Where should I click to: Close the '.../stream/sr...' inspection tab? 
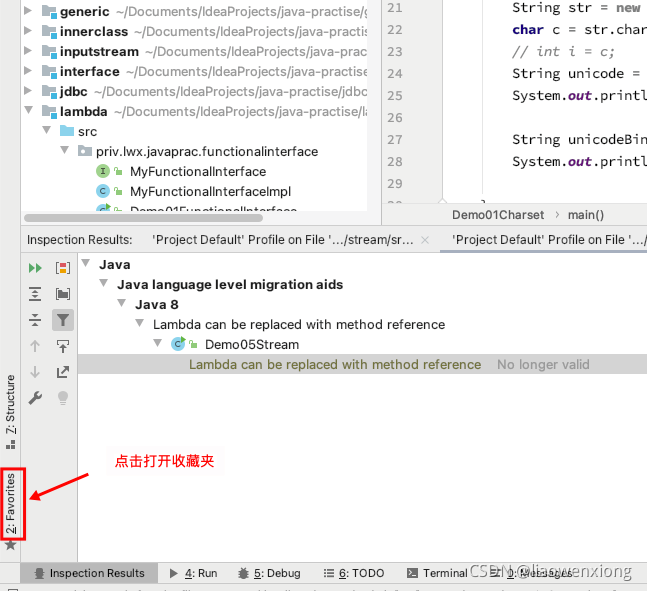(x=425, y=240)
